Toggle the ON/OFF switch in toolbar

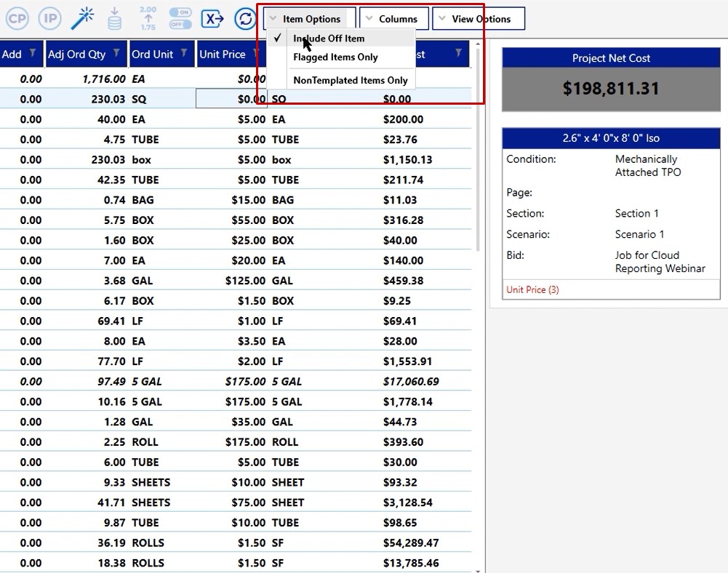pos(180,18)
